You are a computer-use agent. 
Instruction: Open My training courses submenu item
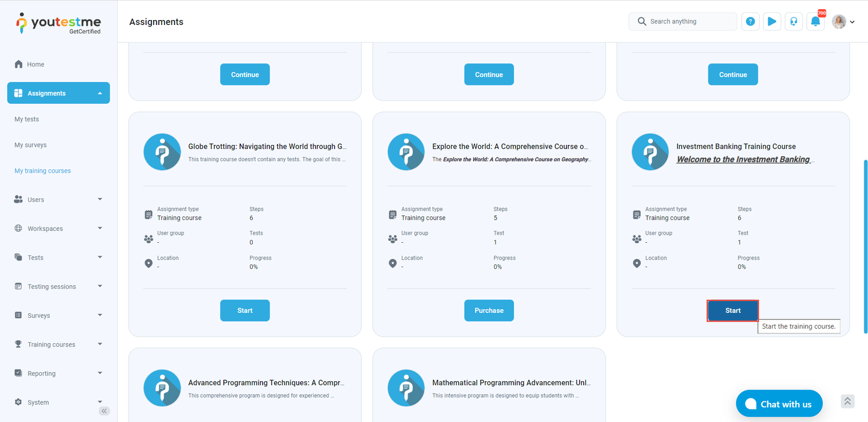(43, 171)
